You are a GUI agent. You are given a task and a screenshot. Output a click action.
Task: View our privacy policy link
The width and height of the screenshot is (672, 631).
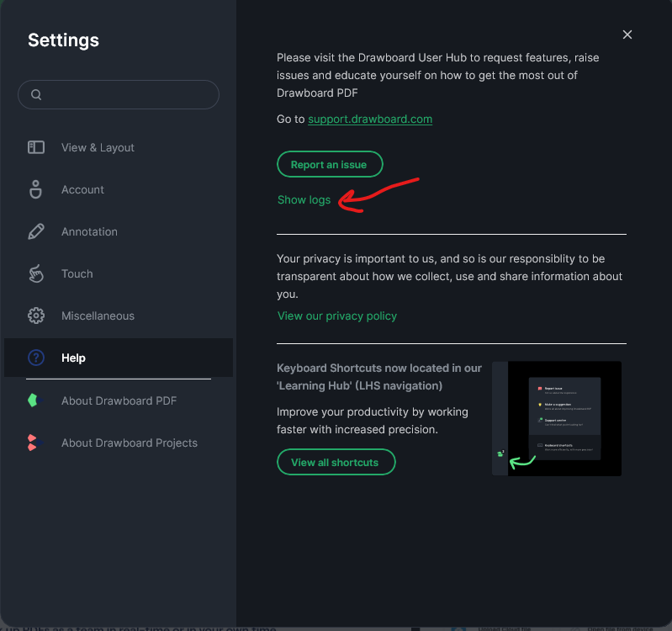pyautogui.click(x=337, y=316)
